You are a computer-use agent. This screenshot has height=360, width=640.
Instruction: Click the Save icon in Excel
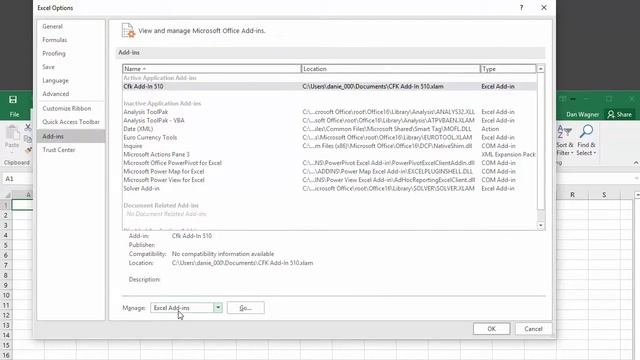point(13,100)
